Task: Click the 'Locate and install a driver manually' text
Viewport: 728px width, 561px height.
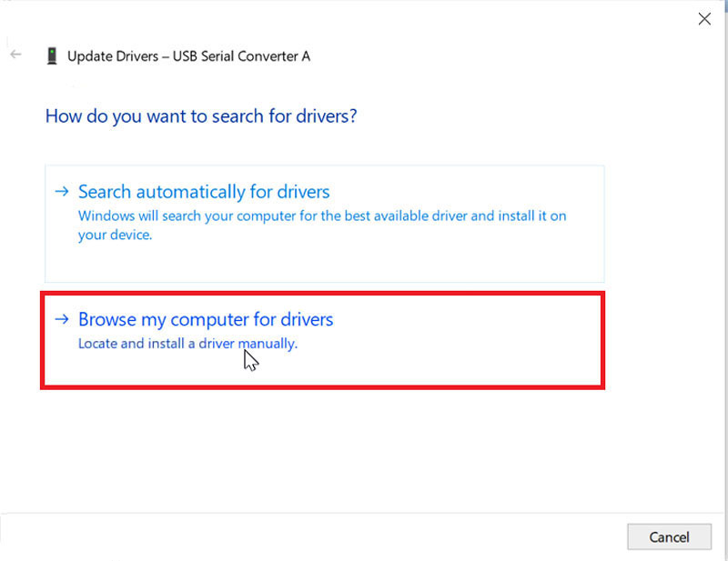Action: [x=187, y=344]
